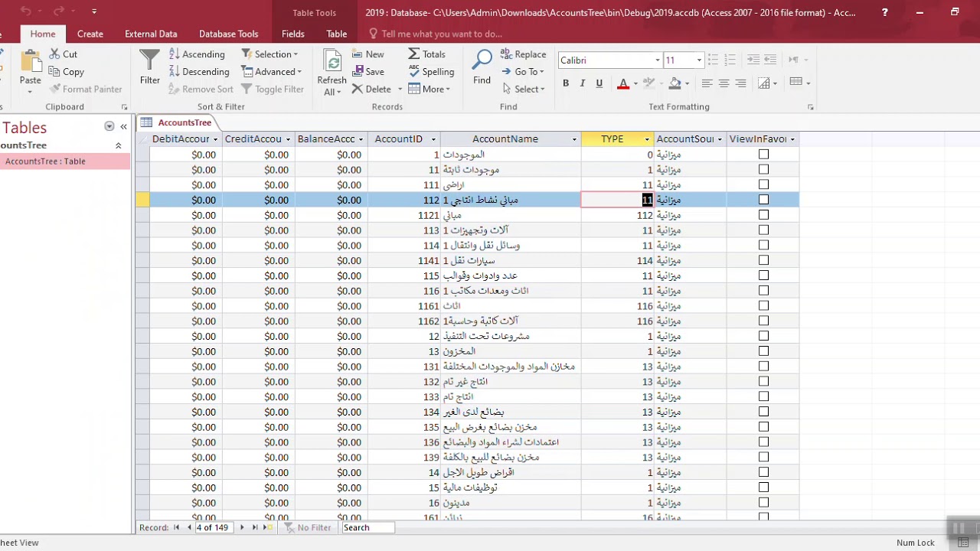Screen dimensions: 980x551
Task: Click the Select button in Find group
Action: (523, 90)
